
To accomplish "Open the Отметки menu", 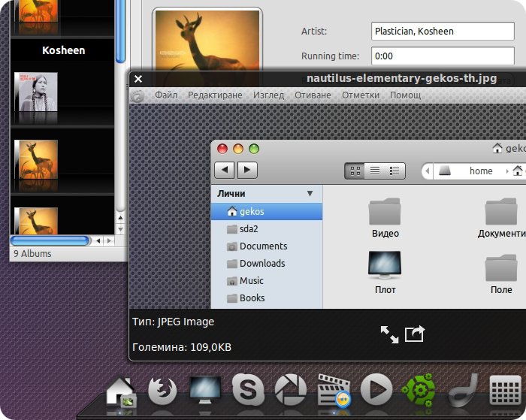I will click(x=360, y=95).
